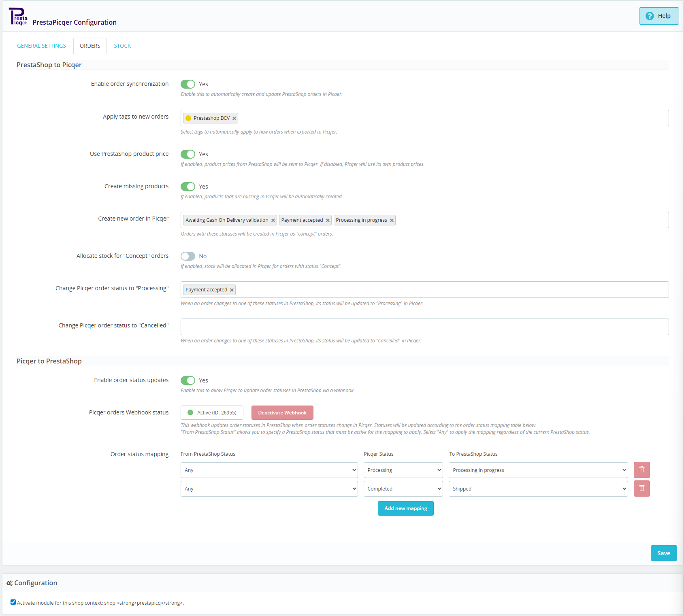Switch to the STOCK tab
Screen dimensions: 684x616
point(122,46)
